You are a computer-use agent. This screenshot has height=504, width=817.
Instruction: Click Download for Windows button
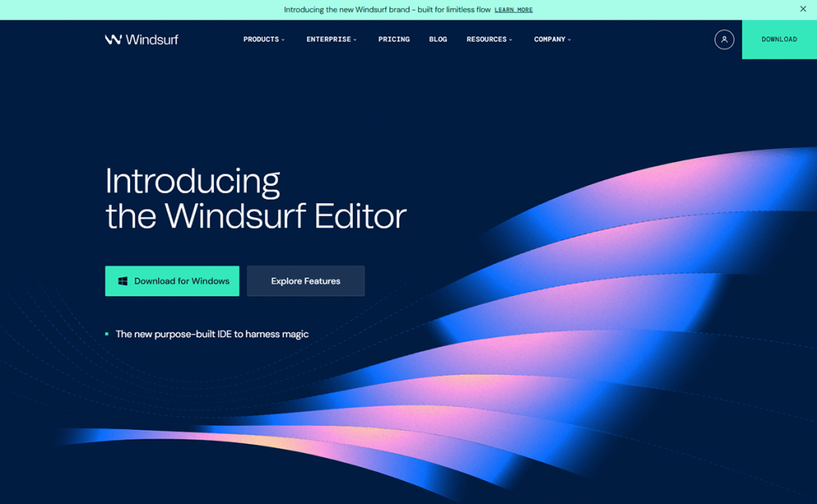point(172,282)
